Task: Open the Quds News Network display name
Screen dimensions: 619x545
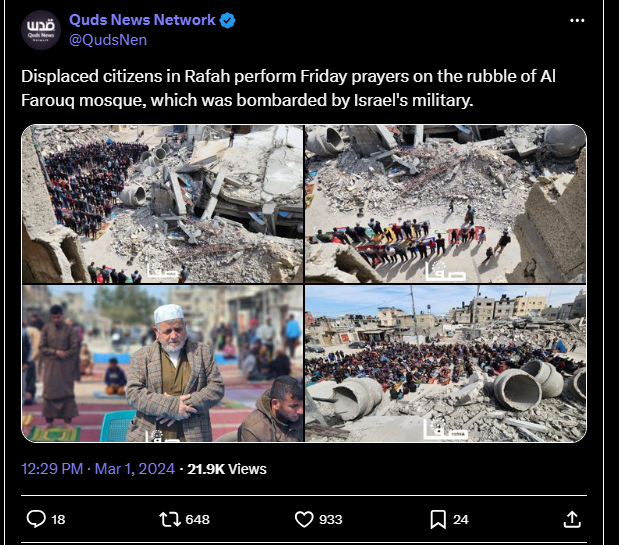Action: (142, 20)
